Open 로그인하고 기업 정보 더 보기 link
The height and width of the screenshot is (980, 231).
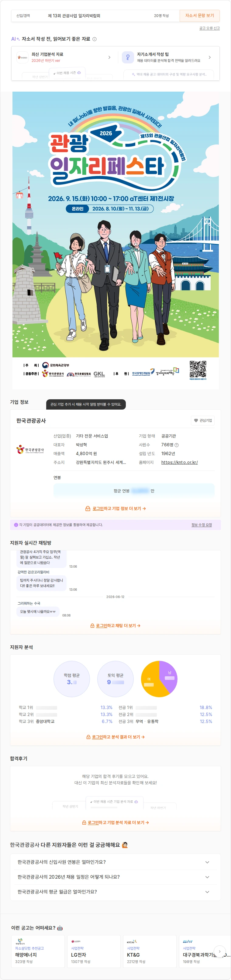tap(119, 508)
